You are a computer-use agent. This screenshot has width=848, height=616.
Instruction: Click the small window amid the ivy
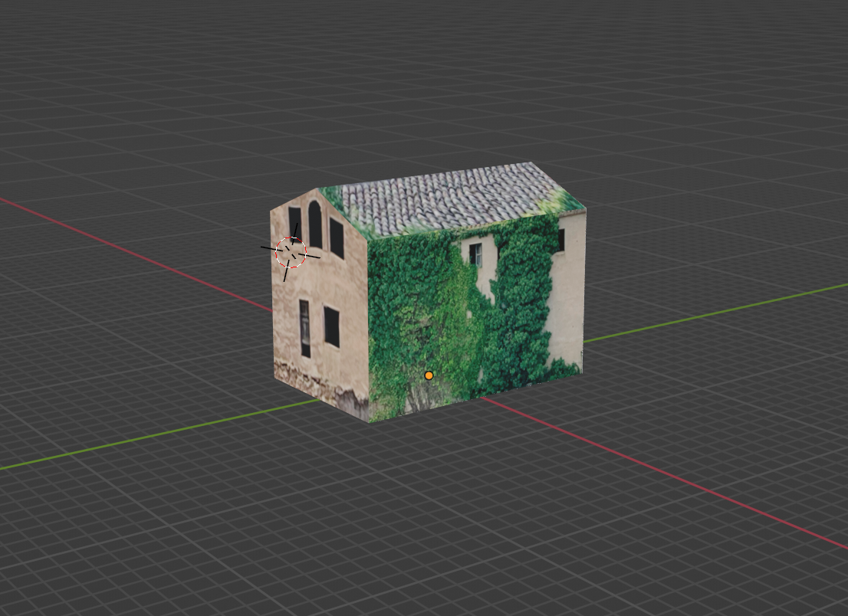[x=476, y=254]
